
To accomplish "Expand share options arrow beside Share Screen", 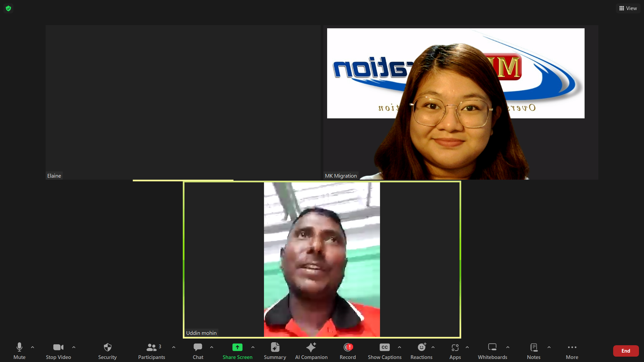I will (x=253, y=347).
